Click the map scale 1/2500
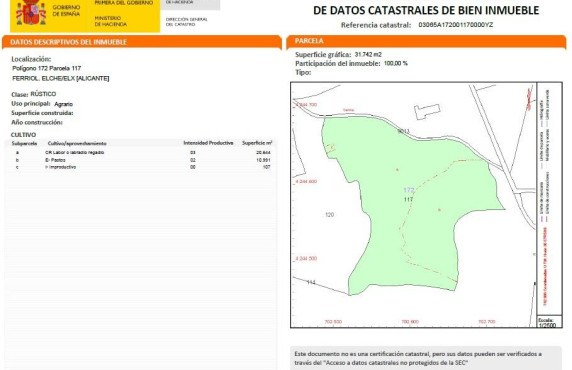 point(547,325)
